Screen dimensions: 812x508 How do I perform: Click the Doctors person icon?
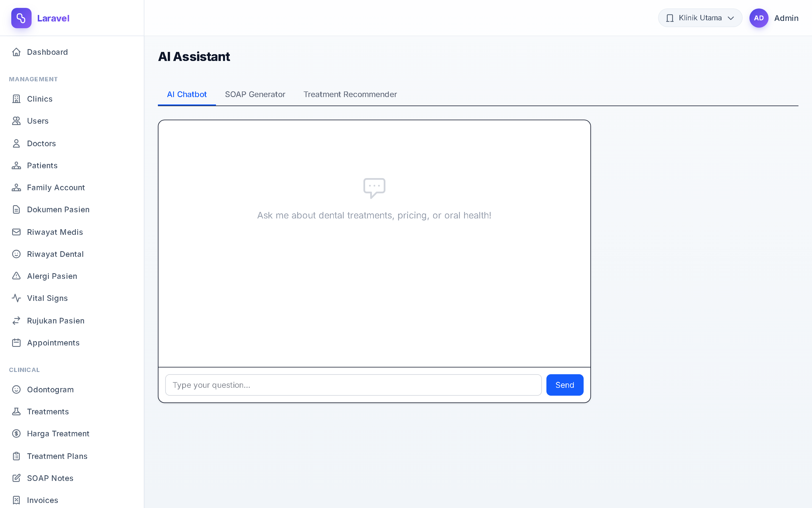[x=16, y=143]
